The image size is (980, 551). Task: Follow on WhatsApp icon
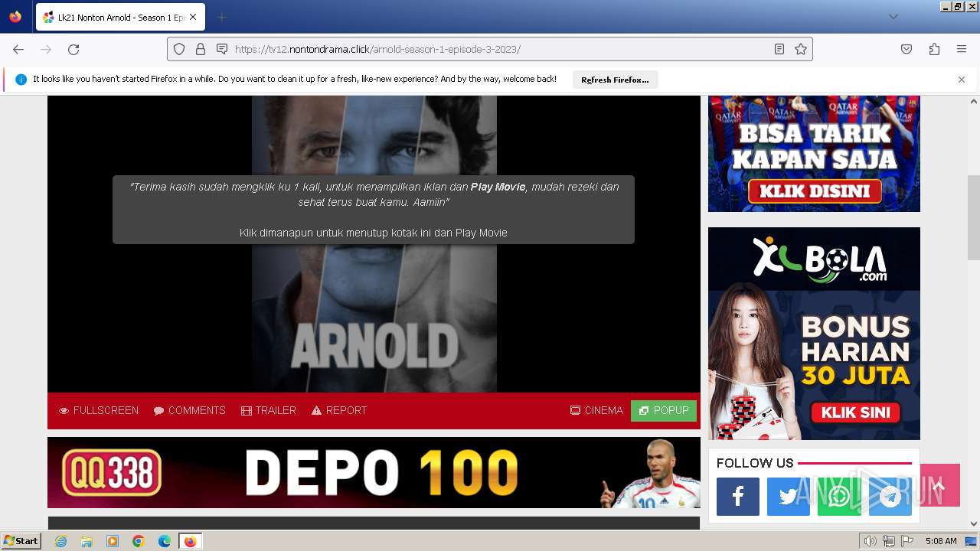(x=839, y=497)
